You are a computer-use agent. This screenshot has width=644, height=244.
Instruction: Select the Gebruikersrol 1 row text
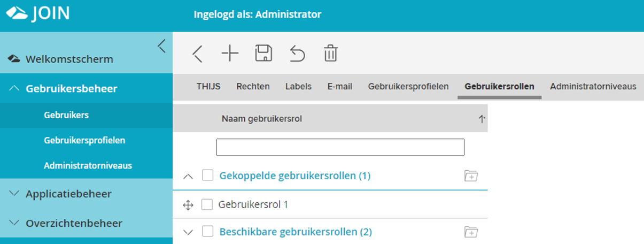tap(253, 204)
